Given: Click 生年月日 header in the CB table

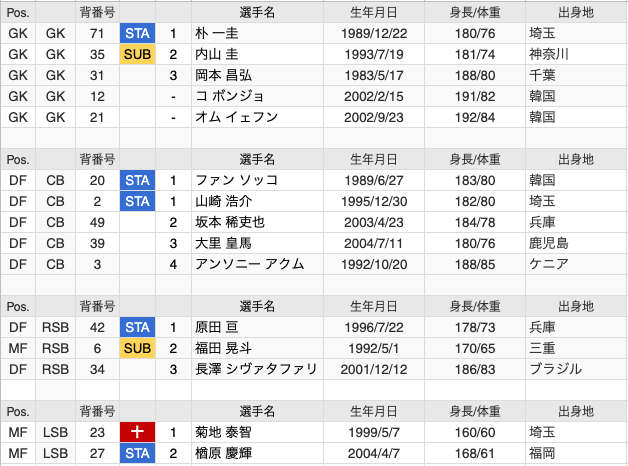Looking at the screenshot, I should point(372,159).
